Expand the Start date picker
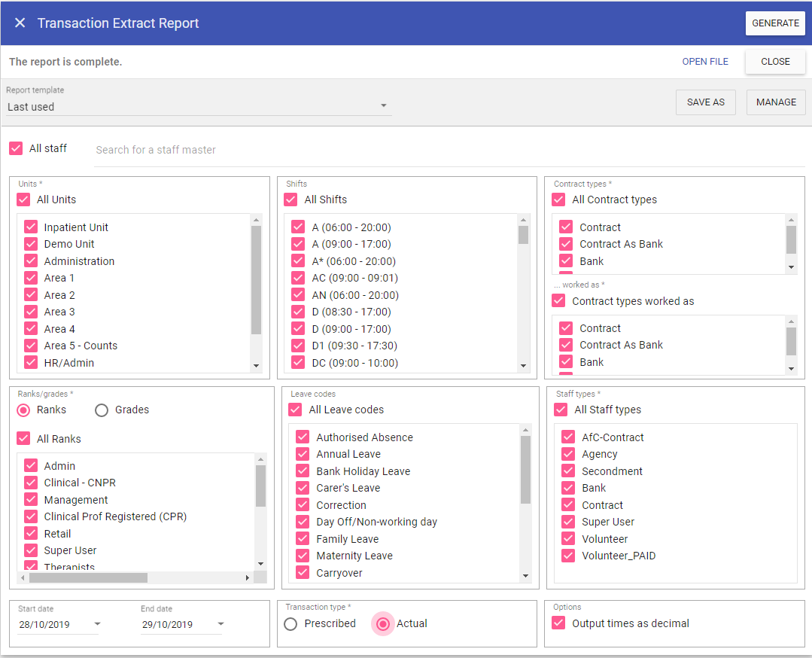Screen dimensions: 812x658 (97, 624)
